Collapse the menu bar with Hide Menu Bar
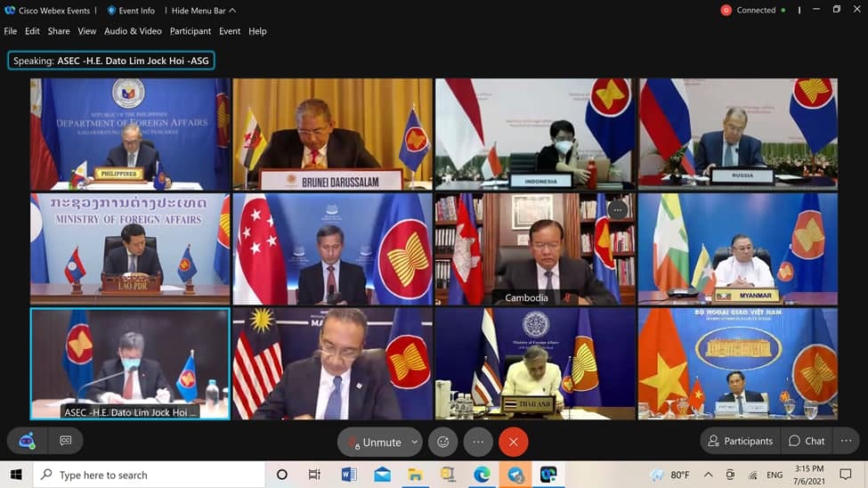Viewport: 868px width, 488px height. 204,11
